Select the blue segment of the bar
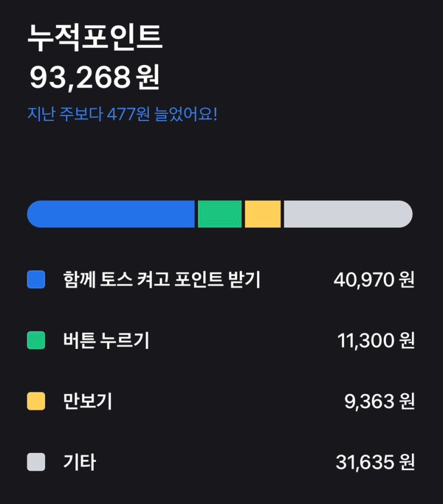The image size is (443, 504). point(111,214)
